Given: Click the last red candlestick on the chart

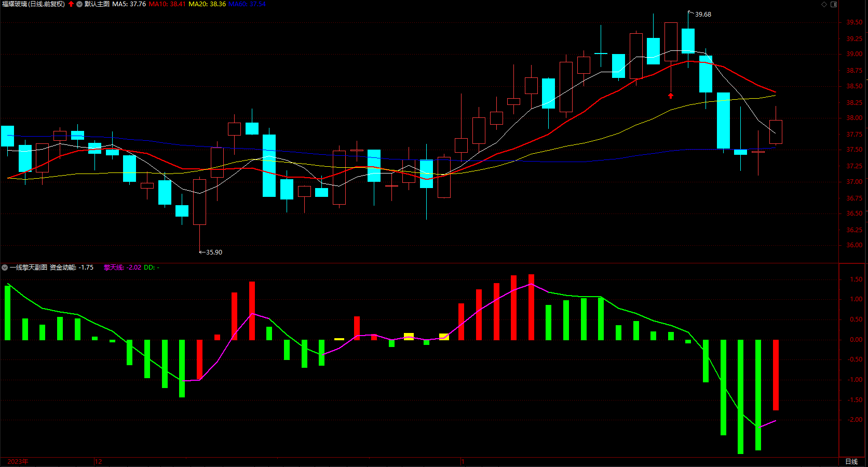Looking at the screenshot, I should tap(776, 132).
